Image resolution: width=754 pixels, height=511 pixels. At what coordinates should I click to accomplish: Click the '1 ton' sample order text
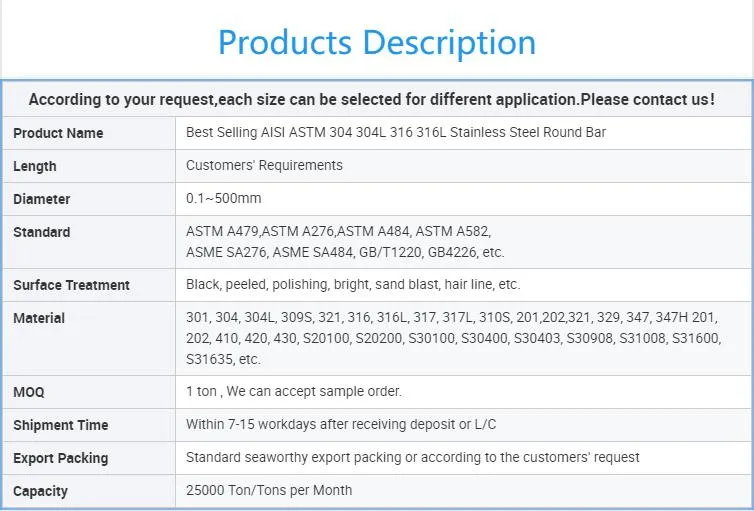pyautogui.click(x=293, y=391)
